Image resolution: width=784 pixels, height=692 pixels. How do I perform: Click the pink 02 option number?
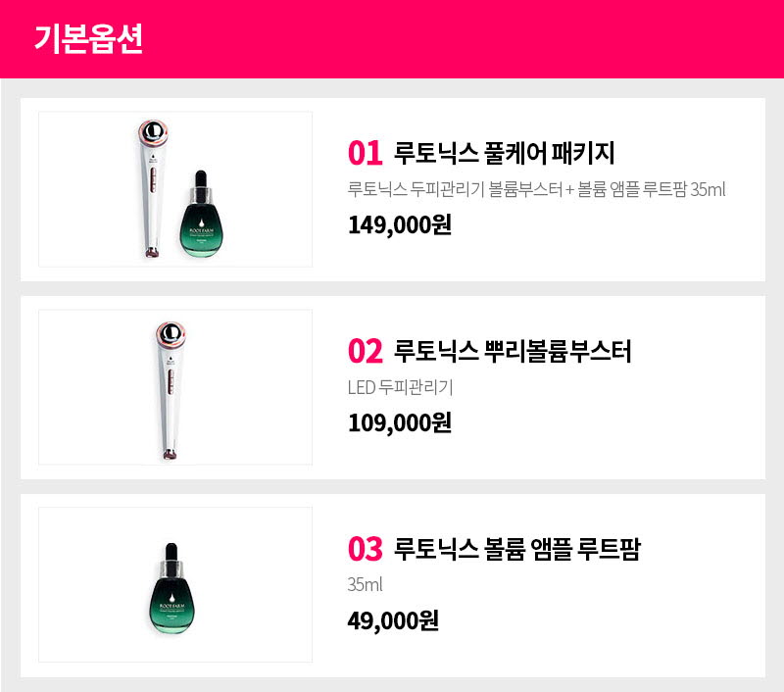[365, 351]
